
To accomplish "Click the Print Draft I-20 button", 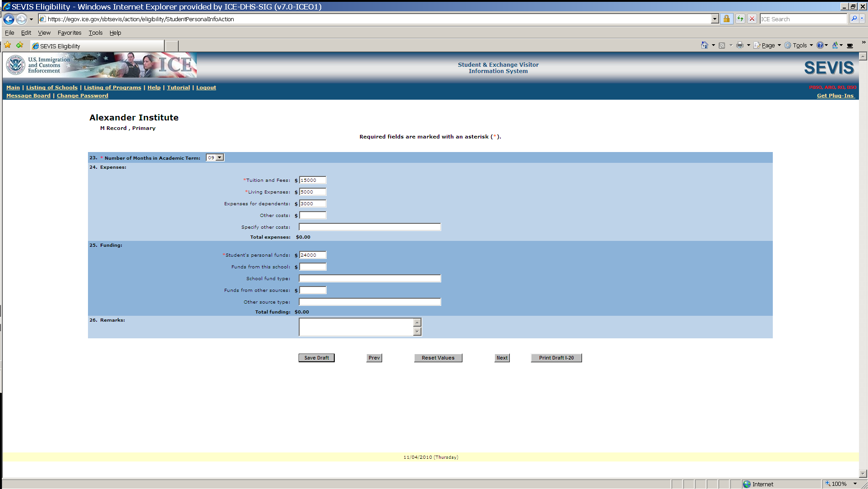I will 556,358.
